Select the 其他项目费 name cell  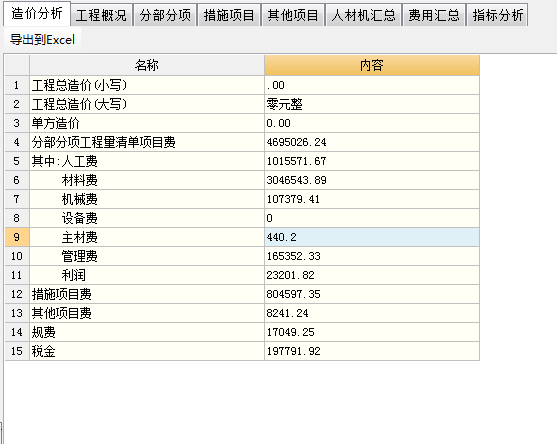147,313
